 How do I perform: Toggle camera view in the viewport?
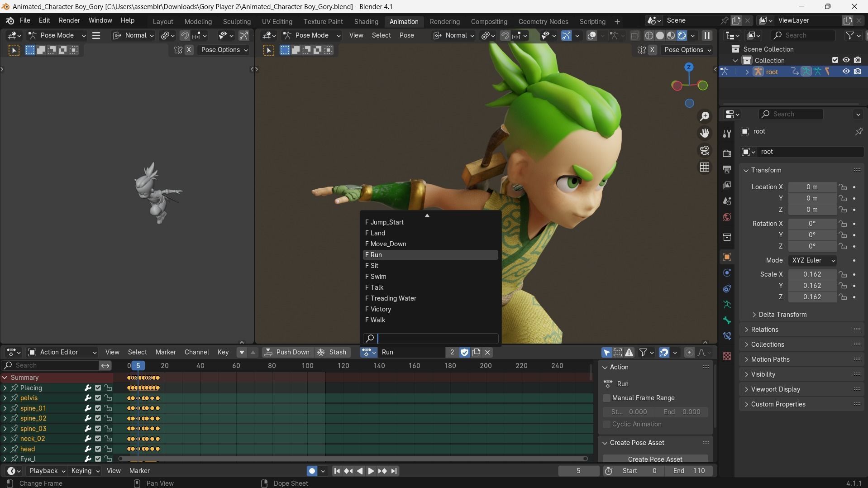coord(705,150)
